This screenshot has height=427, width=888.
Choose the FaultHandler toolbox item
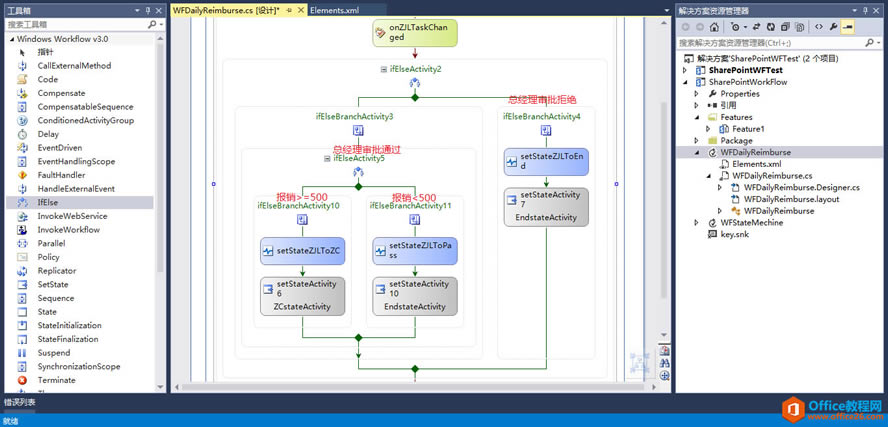[x=61, y=175]
